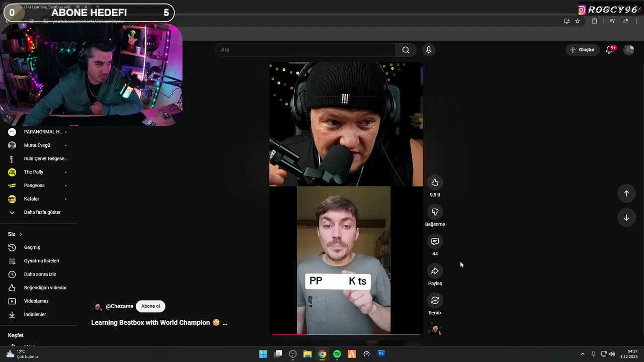Click the YouTube search magnifier button
Image resolution: width=644 pixels, height=362 pixels.
[406, 50]
